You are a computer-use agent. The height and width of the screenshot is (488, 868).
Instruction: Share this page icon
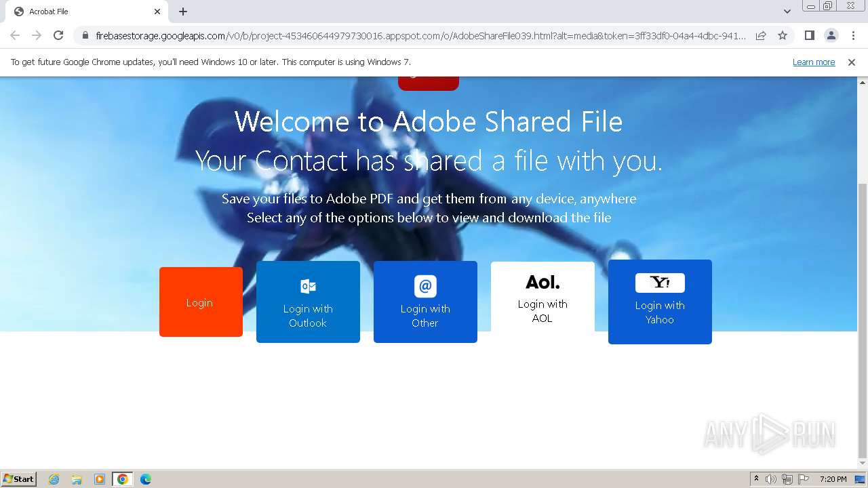tap(761, 35)
